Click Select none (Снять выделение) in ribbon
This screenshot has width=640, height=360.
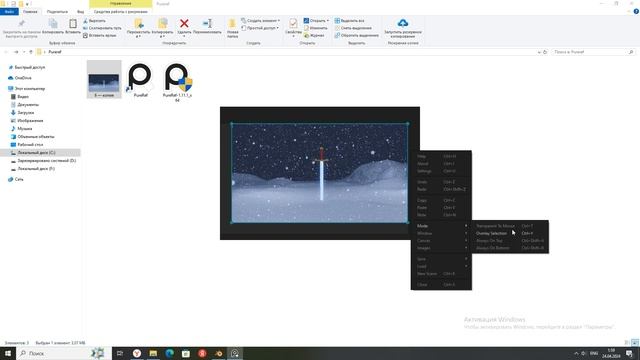pos(353,28)
